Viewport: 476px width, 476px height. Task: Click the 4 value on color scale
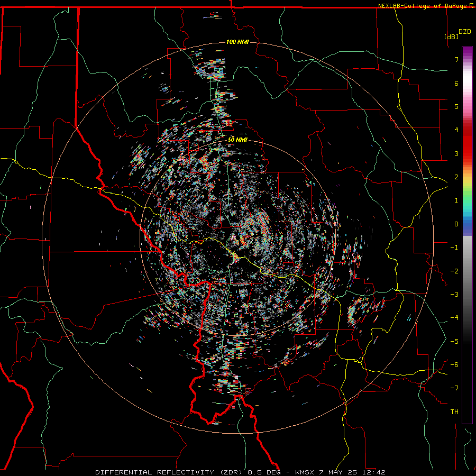pos(456,130)
